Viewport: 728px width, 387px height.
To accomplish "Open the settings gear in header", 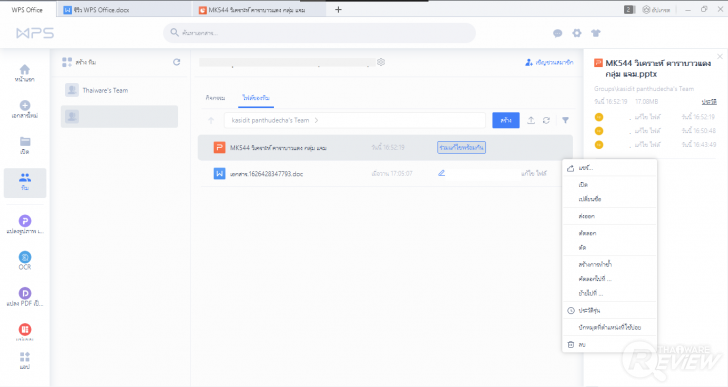I will (577, 33).
